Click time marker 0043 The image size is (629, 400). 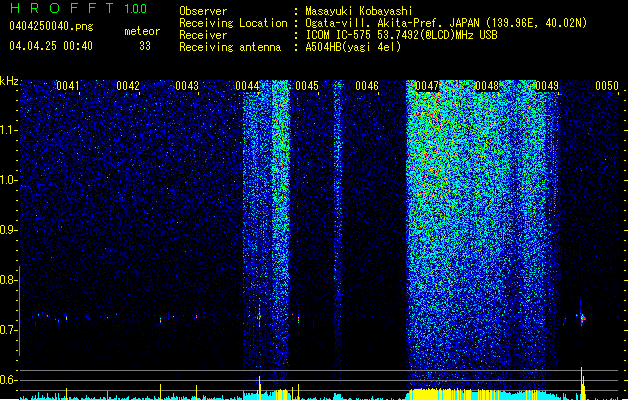pos(187,86)
